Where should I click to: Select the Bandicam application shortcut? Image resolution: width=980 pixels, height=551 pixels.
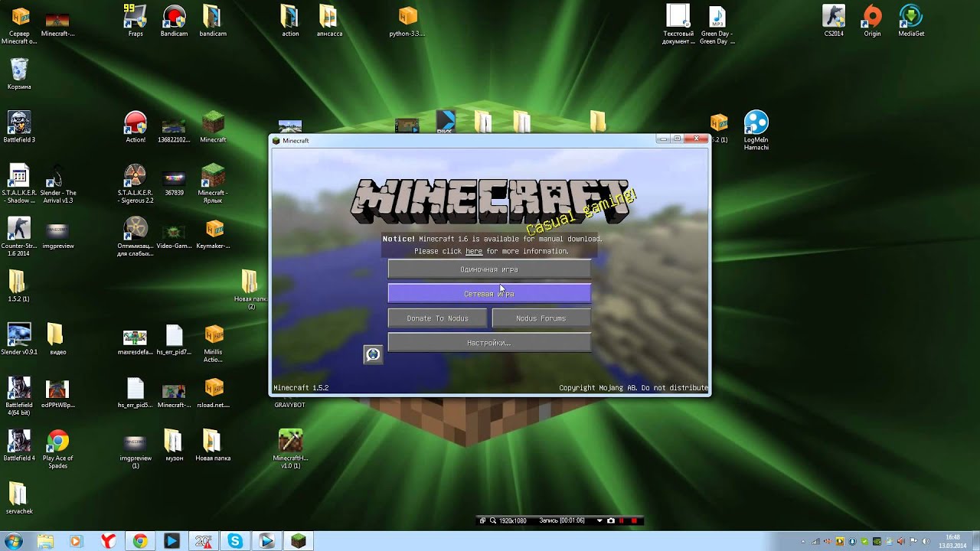pyautogui.click(x=175, y=21)
